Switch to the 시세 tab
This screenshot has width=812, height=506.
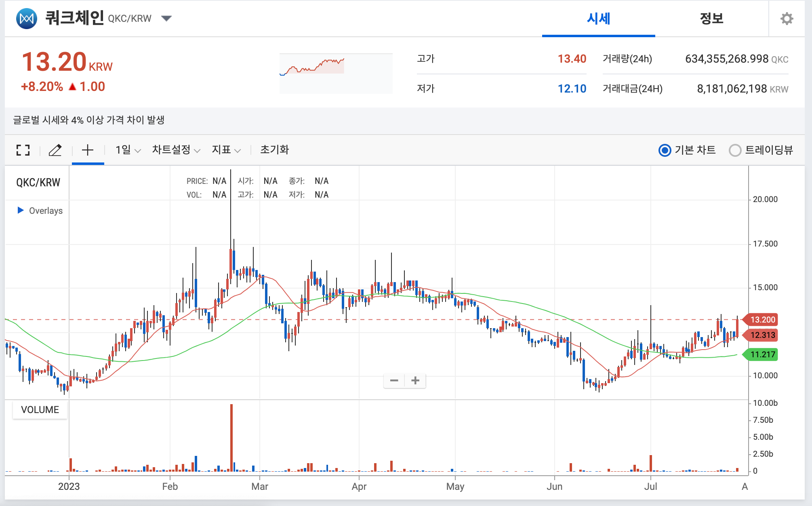point(598,19)
